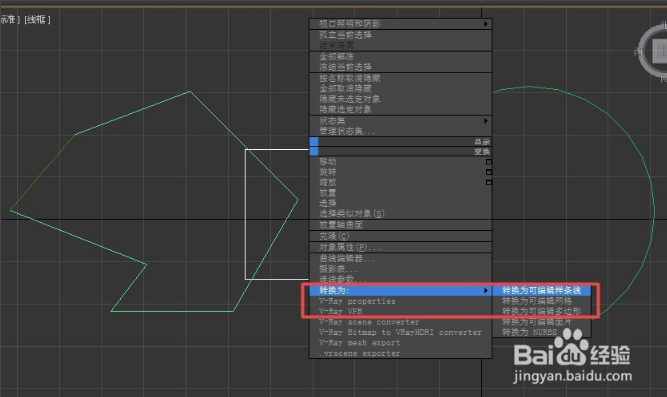Image resolution: width=667 pixels, height=397 pixels.
Task: Expand the 视口照明和阴影 submenu arrow
Action: click(x=485, y=24)
